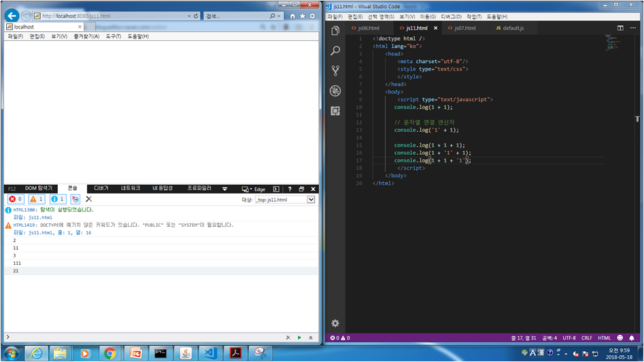Viewport: 644px width, 362px height.
Task: Open Internet Explorer tools gear
Action: coord(312,16)
